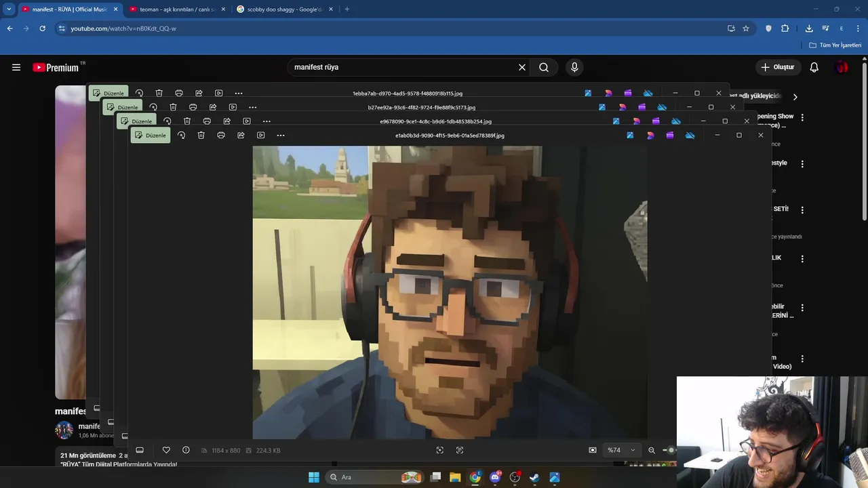Open Discord from the taskbar

coord(495,477)
